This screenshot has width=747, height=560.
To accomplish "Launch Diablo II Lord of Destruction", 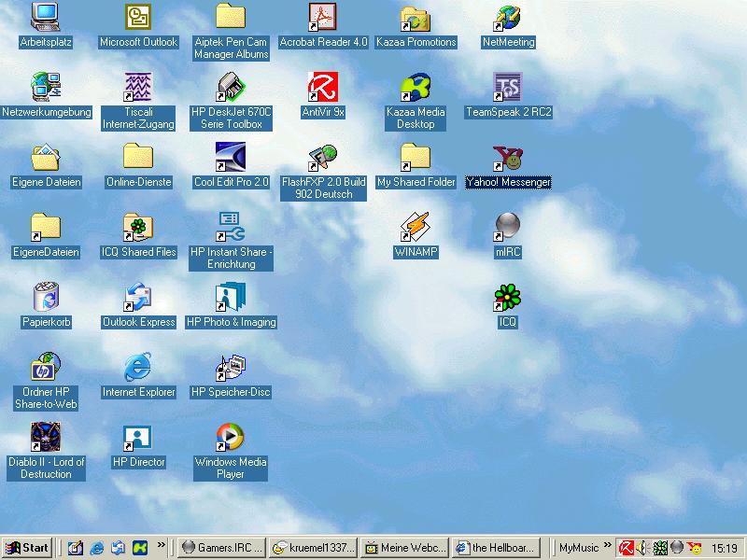I will pyautogui.click(x=46, y=438).
